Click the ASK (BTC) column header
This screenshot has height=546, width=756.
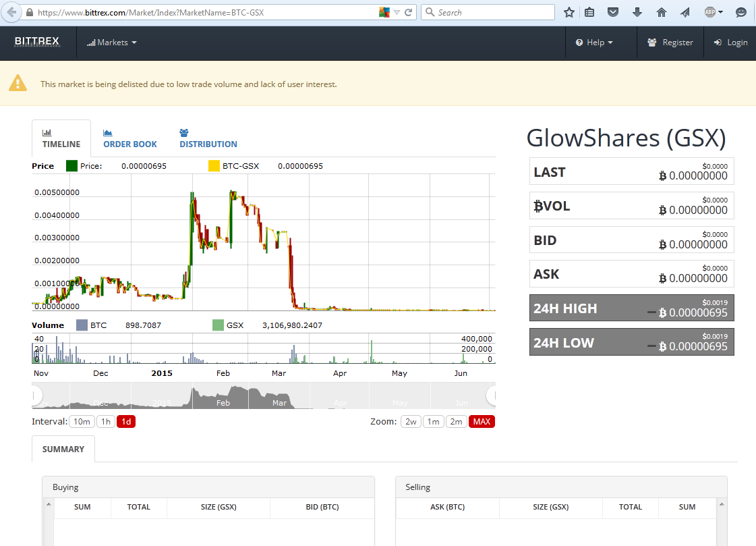coord(447,507)
